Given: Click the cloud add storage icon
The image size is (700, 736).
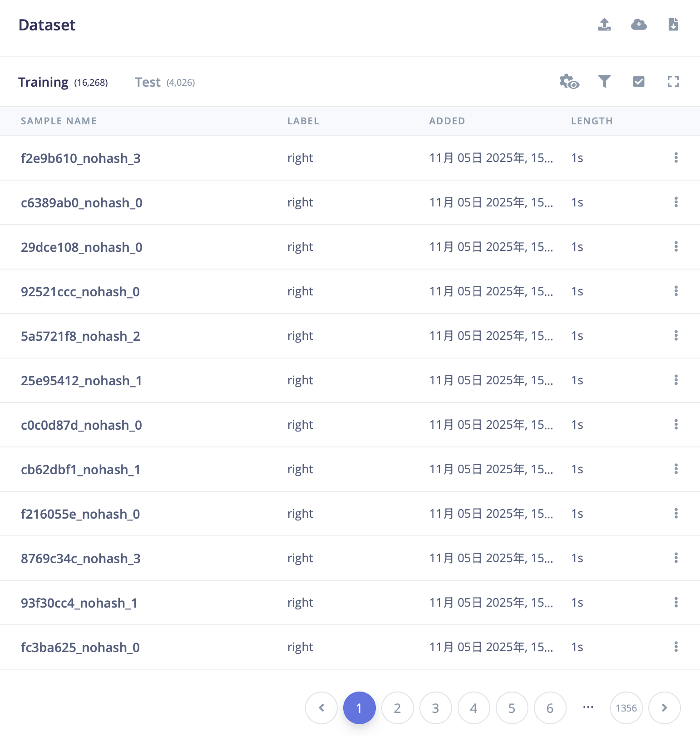Looking at the screenshot, I should (639, 25).
